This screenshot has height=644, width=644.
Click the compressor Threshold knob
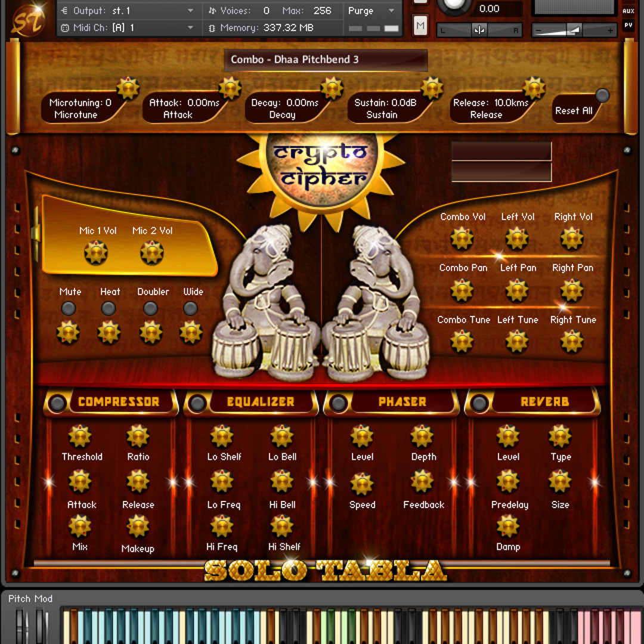(80, 436)
